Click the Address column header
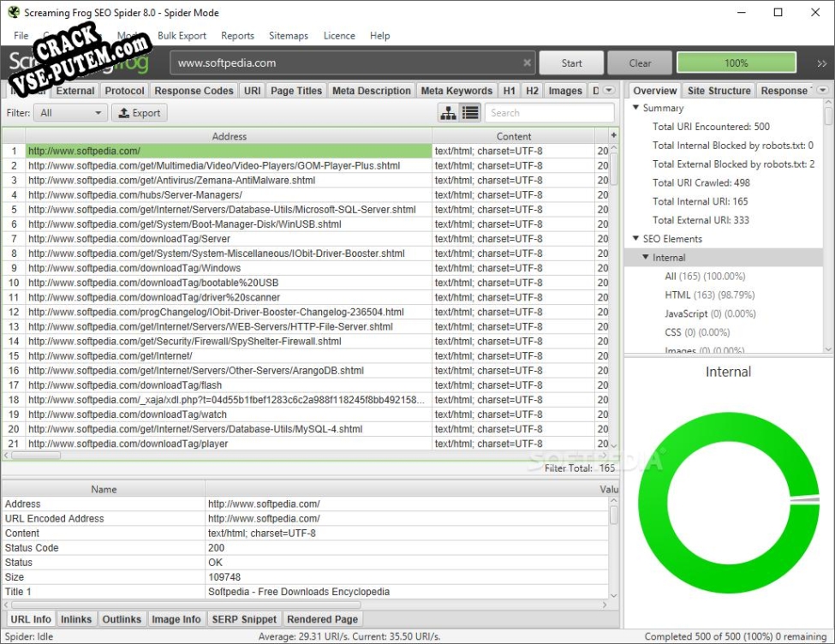The width and height of the screenshot is (835, 644). [229, 136]
